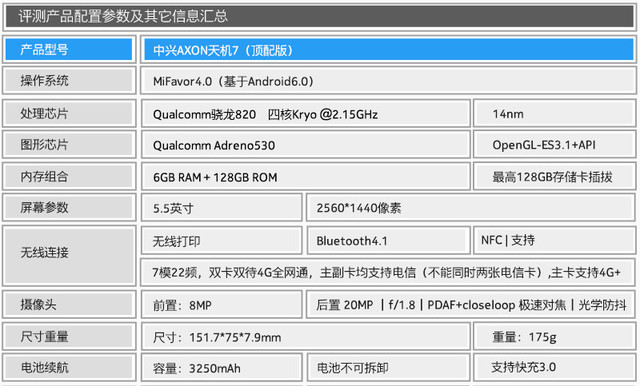
Task: Click the Qualcomm Adreno530 cell
Action: (x=306, y=144)
